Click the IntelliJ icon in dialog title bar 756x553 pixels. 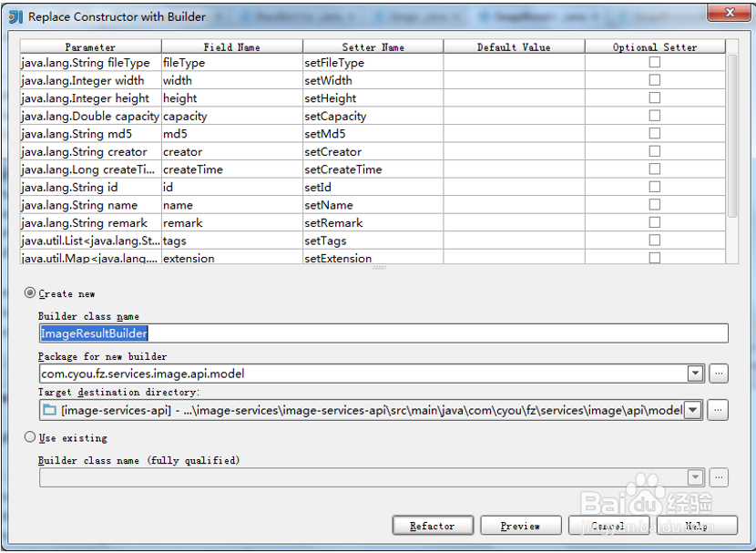pyautogui.click(x=13, y=15)
